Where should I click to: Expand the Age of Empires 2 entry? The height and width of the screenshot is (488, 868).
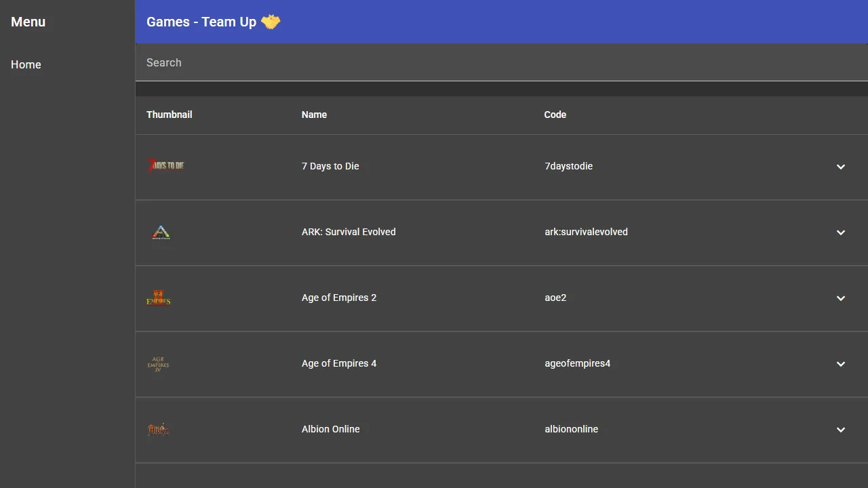[841, 298]
